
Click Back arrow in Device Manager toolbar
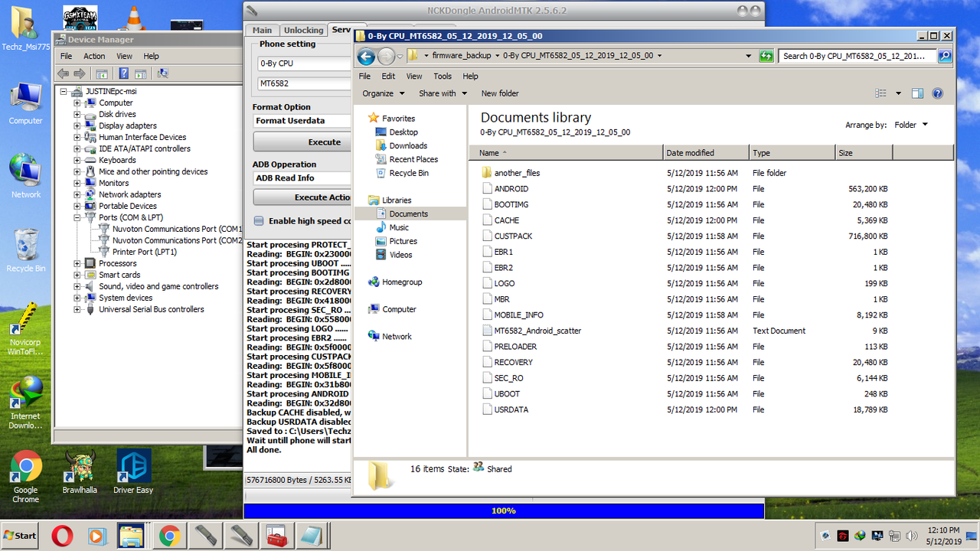63,73
